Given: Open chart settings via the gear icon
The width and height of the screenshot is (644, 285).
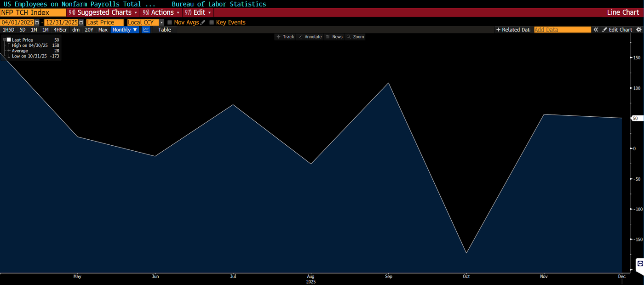Looking at the screenshot, I should tap(640, 29).
